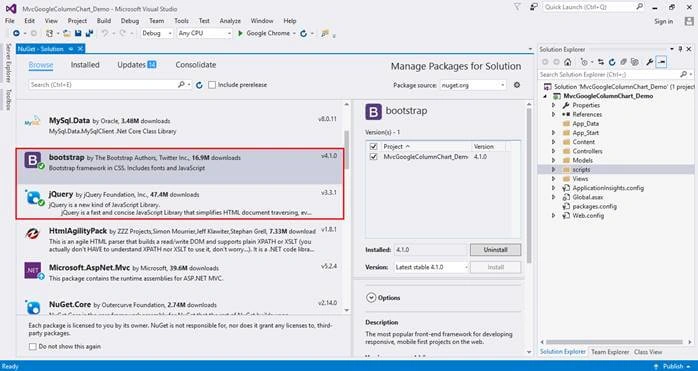Switch to Team Explorer tab
This screenshot has height=371, width=698.
(610, 352)
